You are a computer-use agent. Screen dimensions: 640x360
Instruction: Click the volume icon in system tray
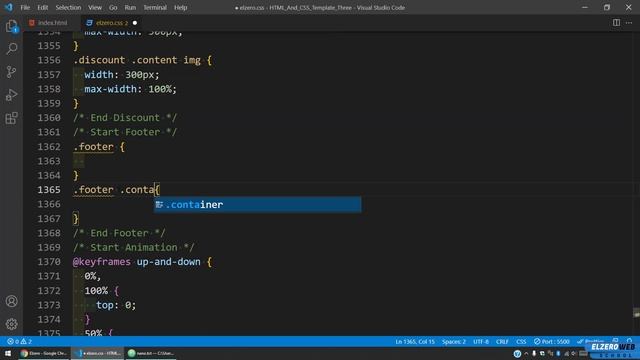click(x=574, y=353)
